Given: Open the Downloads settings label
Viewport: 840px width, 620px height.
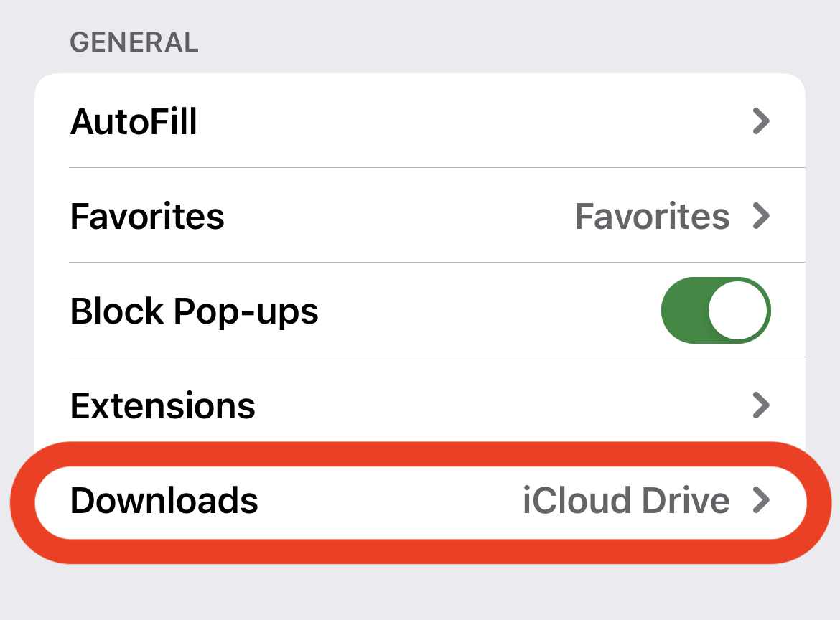Looking at the screenshot, I should tap(164, 500).
